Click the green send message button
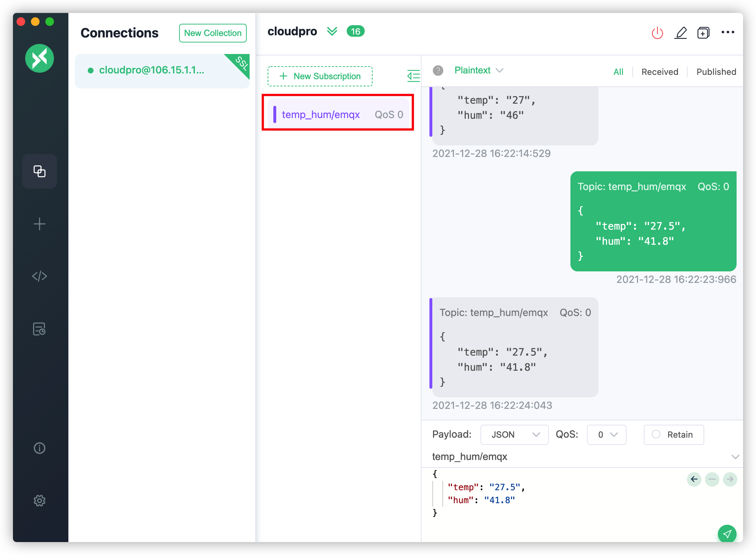Image resolution: width=756 pixels, height=555 pixels. (727, 533)
